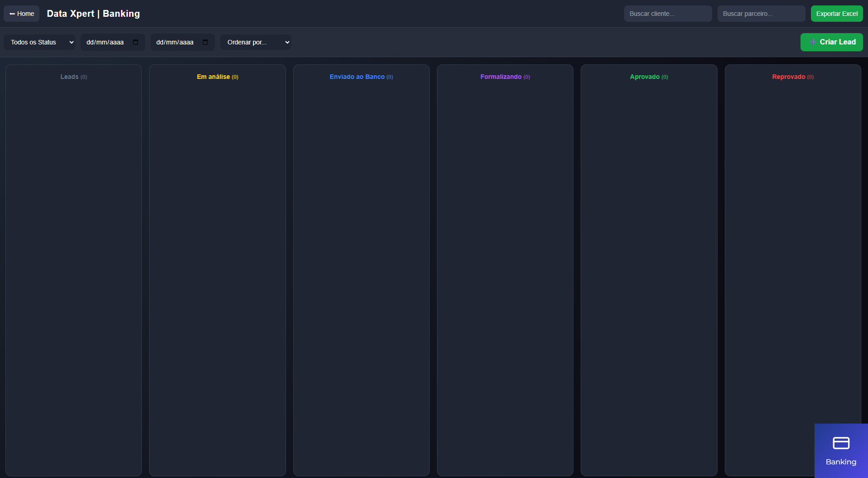The width and height of the screenshot is (868, 478).
Task: Select the Em análise column header
Action: (217, 77)
